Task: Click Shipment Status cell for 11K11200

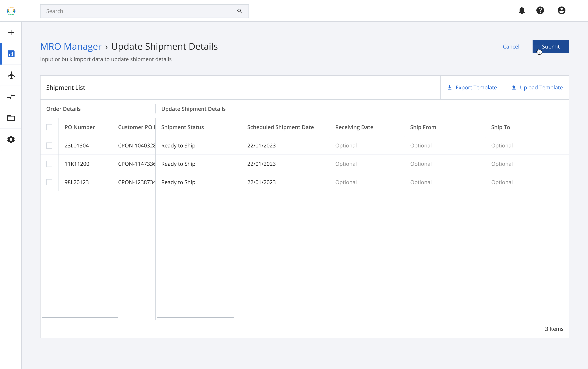Action: 198,164
